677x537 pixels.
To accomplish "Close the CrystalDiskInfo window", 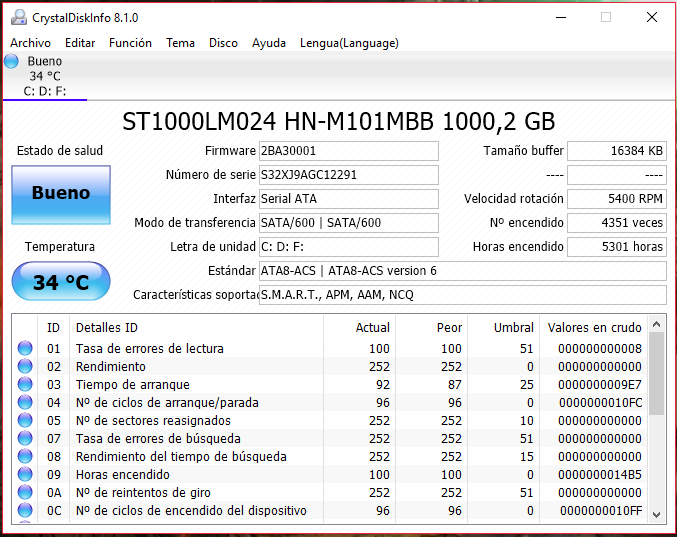I will point(652,17).
